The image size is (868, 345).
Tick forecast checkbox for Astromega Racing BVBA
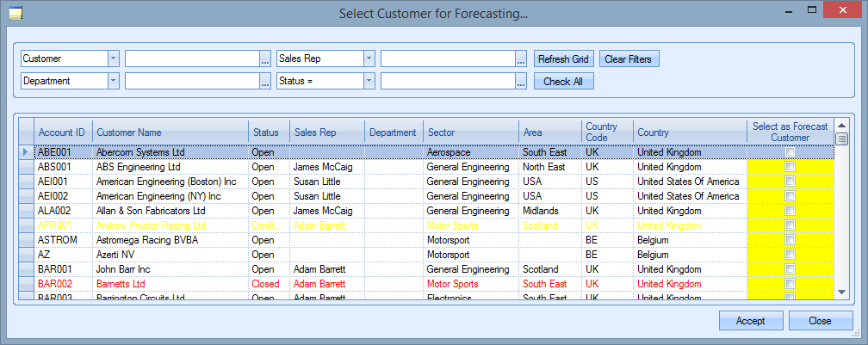tap(790, 240)
